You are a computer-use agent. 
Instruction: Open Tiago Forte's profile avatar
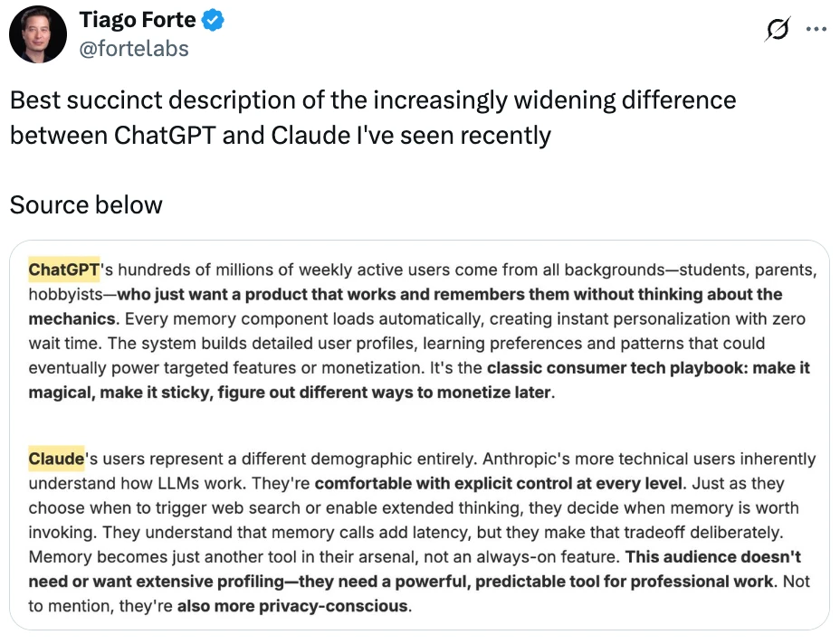[x=38, y=34]
